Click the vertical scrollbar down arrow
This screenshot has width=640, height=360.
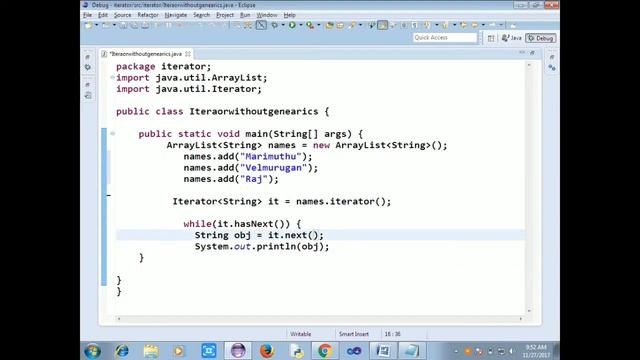[529, 311]
